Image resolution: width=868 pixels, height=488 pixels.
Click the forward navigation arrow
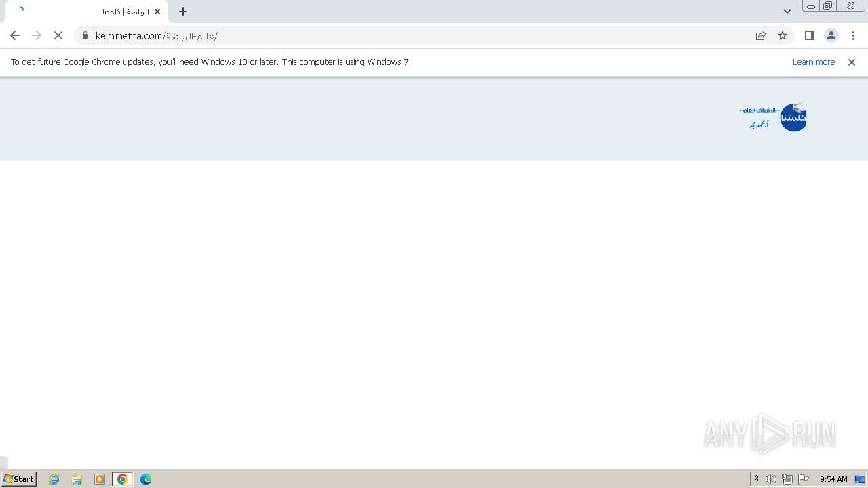[x=37, y=35]
